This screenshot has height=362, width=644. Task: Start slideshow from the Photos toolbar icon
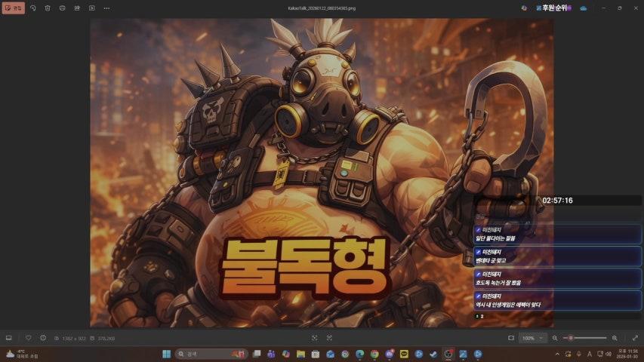tap(91, 8)
